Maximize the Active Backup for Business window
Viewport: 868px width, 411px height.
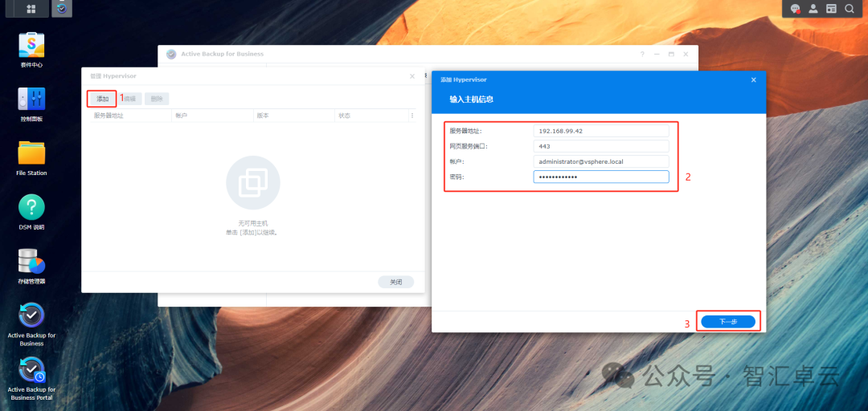(671, 55)
